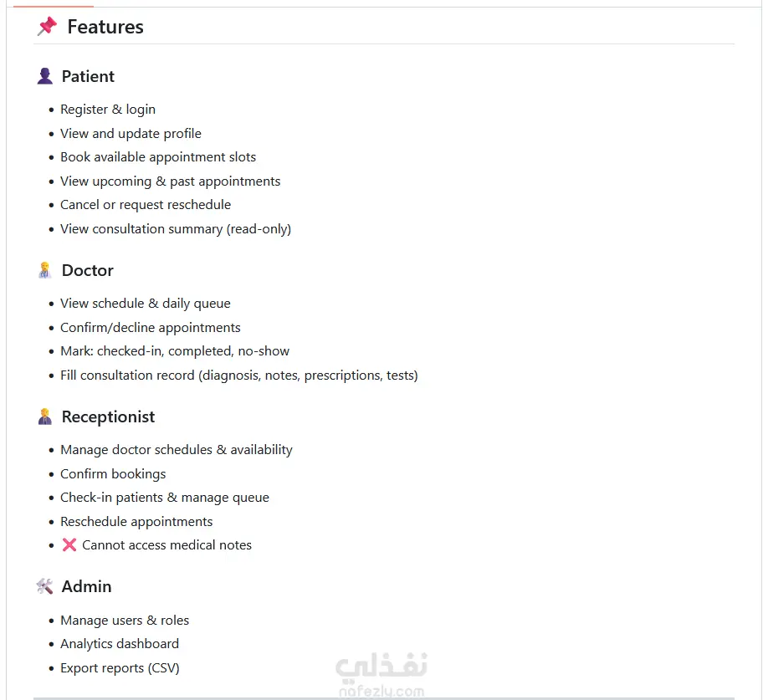Click the pushpin icon beside Features

click(x=47, y=26)
